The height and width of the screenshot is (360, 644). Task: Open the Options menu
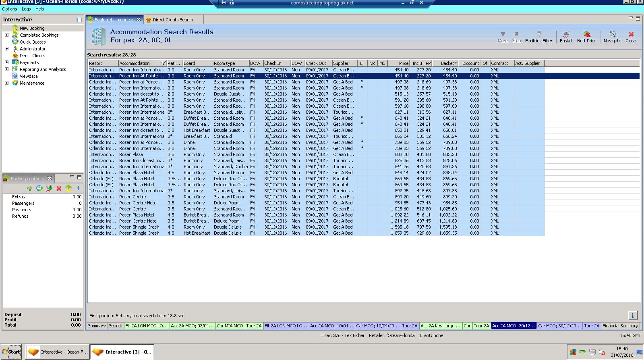(10, 9)
